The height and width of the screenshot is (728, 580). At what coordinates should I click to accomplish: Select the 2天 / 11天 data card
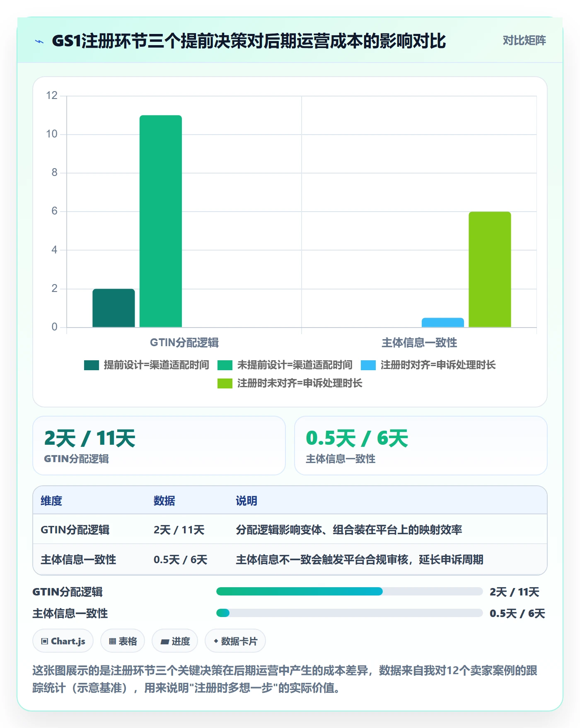[x=159, y=446]
